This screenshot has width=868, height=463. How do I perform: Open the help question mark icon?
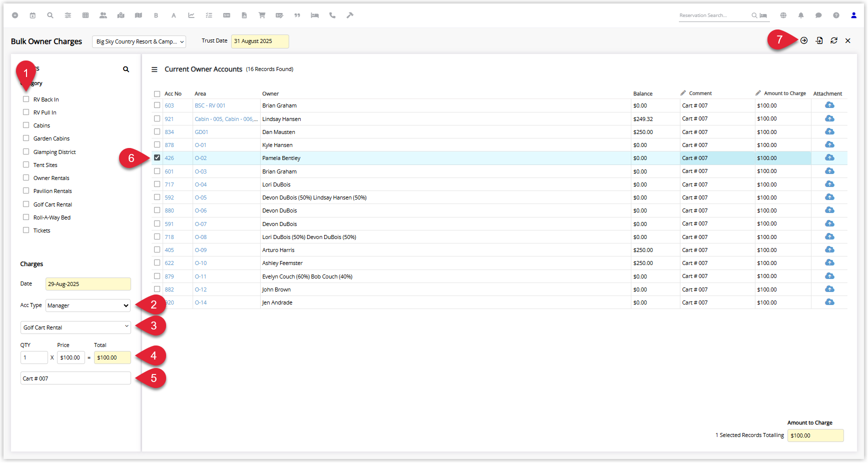[836, 15]
